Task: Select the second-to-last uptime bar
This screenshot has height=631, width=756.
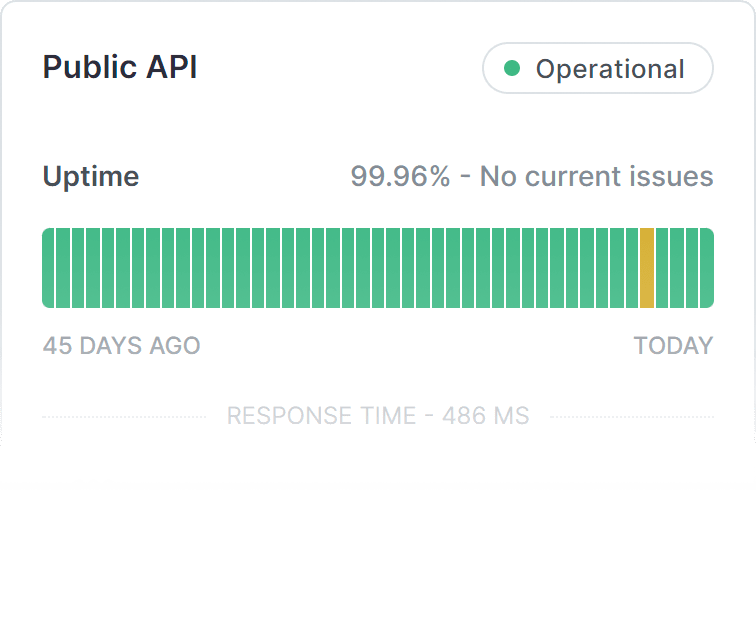Action: click(x=692, y=268)
